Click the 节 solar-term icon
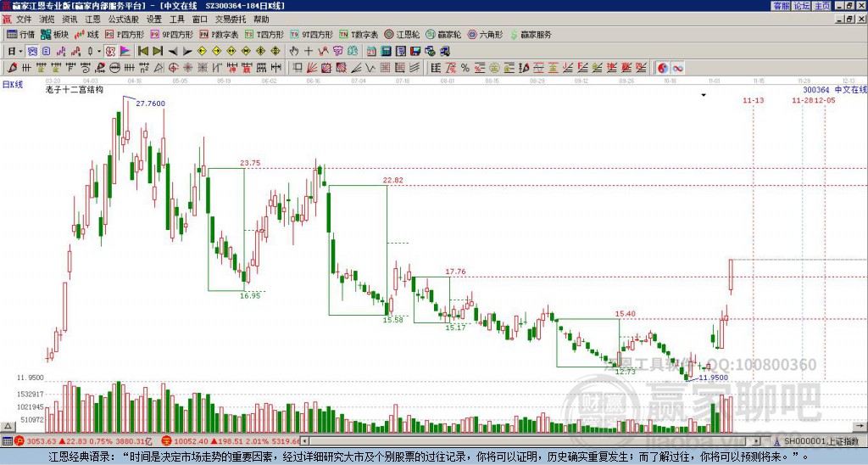 click(x=337, y=51)
